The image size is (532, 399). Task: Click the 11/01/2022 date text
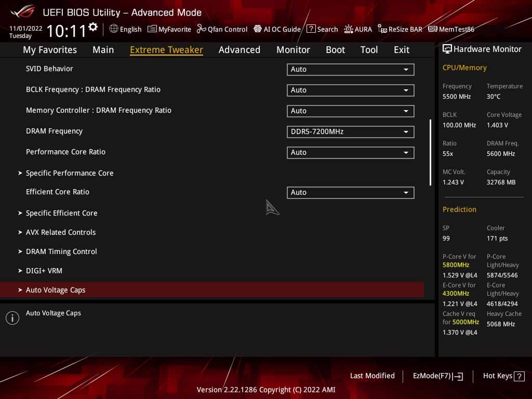tap(26, 28)
